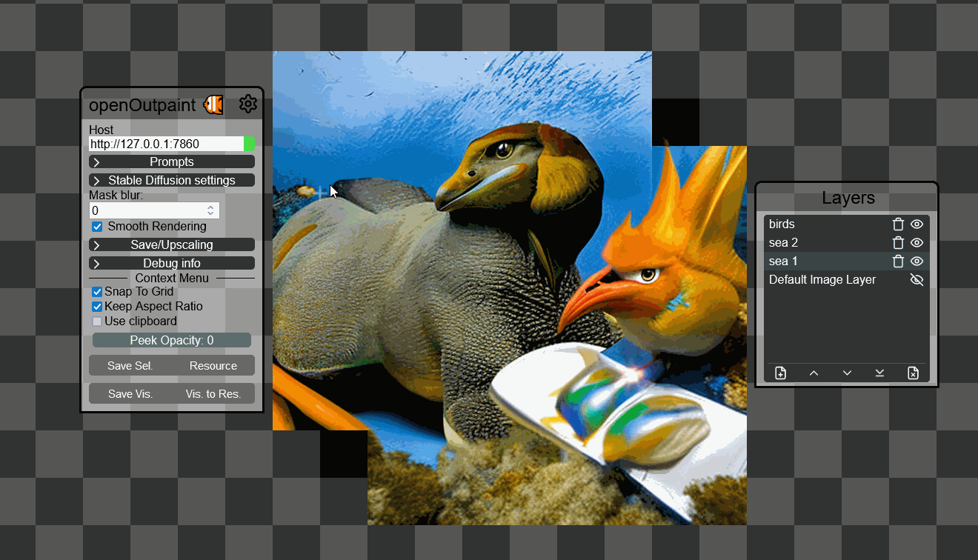
Task: Delete the sea 2 layer
Action: (x=898, y=243)
